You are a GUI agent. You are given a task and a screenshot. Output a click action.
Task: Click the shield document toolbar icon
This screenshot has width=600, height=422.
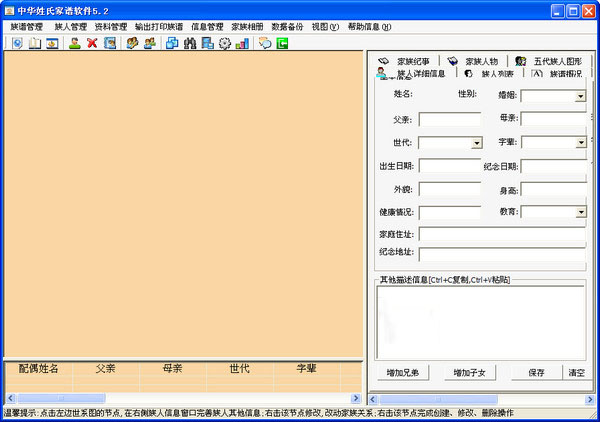(17, 43)
